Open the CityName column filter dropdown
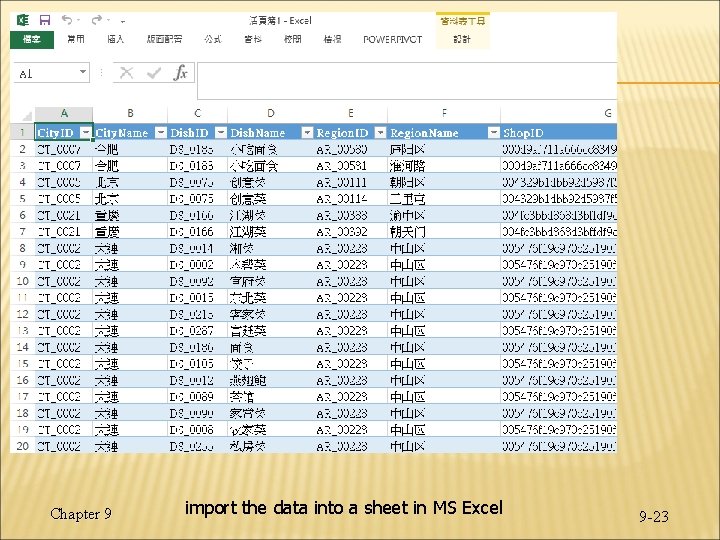The height and width of the screenshot is (540, 720). coord(160,133)
